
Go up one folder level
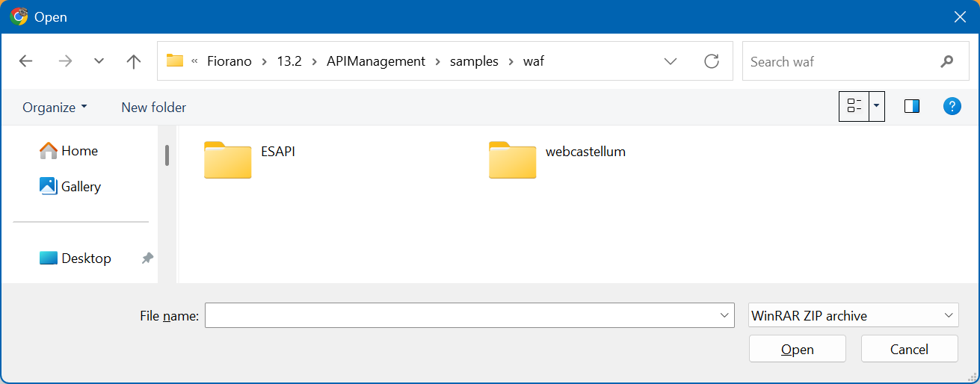[134, 61]
